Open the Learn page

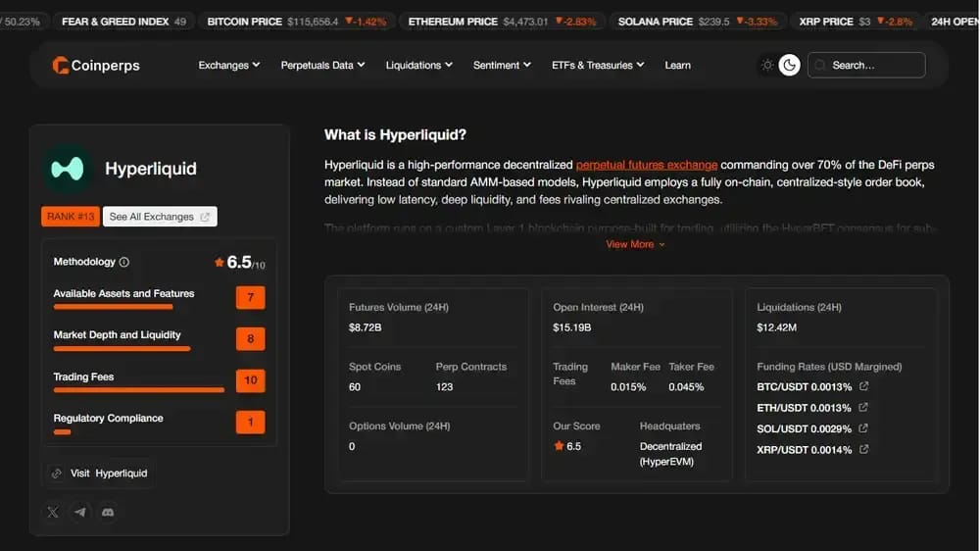tap(677, 65)
